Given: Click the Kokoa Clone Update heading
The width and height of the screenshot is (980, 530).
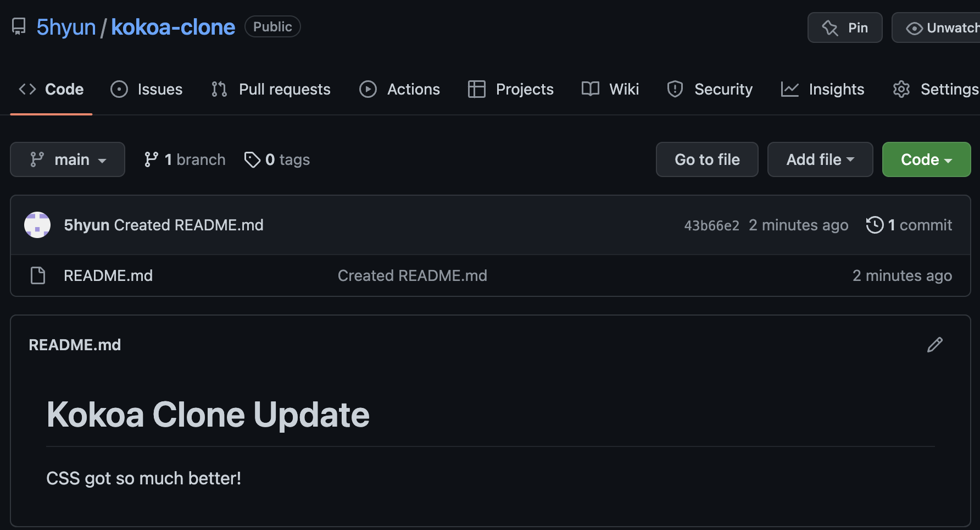Looking at the screenshot, I should pos(208,415).
